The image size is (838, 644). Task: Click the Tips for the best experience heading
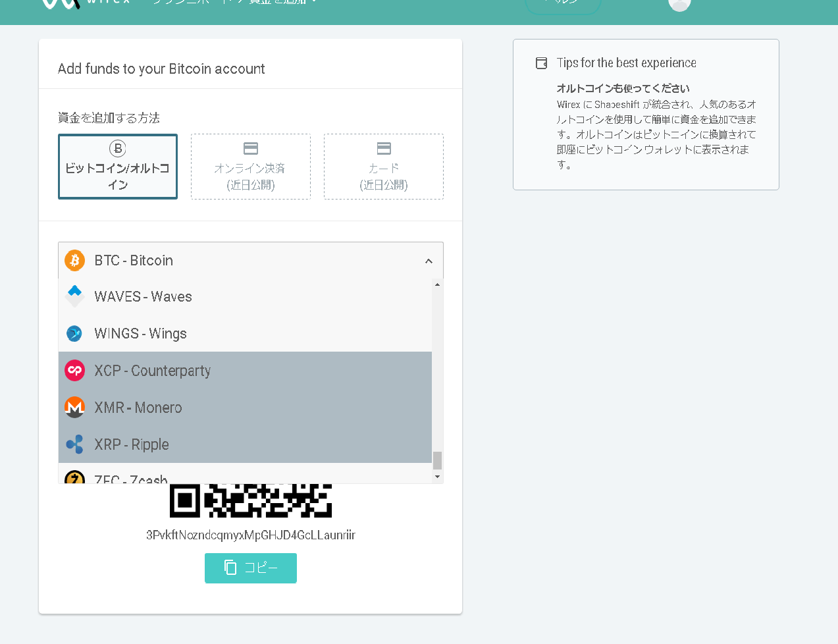(x=627, y=63)
